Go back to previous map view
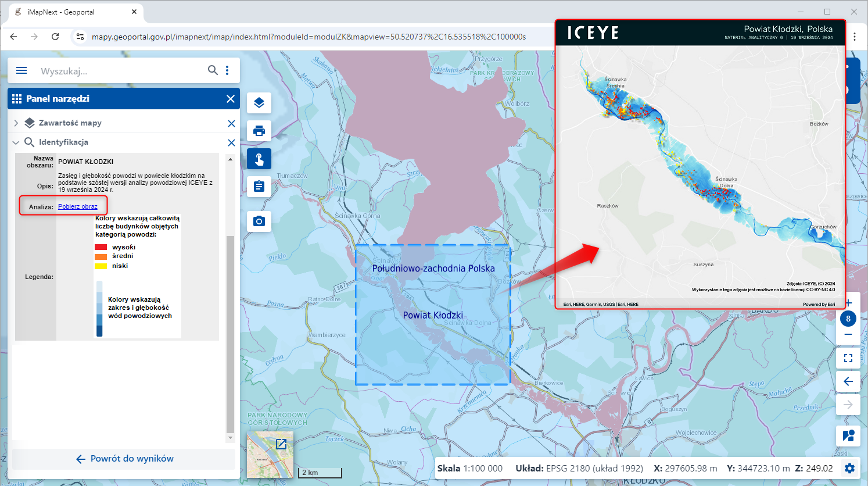 tap(848, 381)
